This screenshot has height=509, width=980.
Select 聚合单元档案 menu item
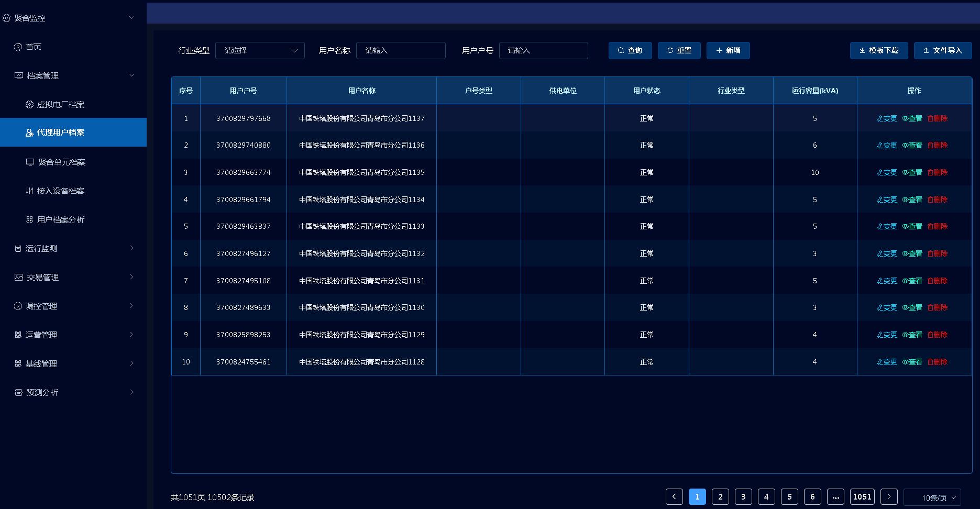click(x=61, y=162)
